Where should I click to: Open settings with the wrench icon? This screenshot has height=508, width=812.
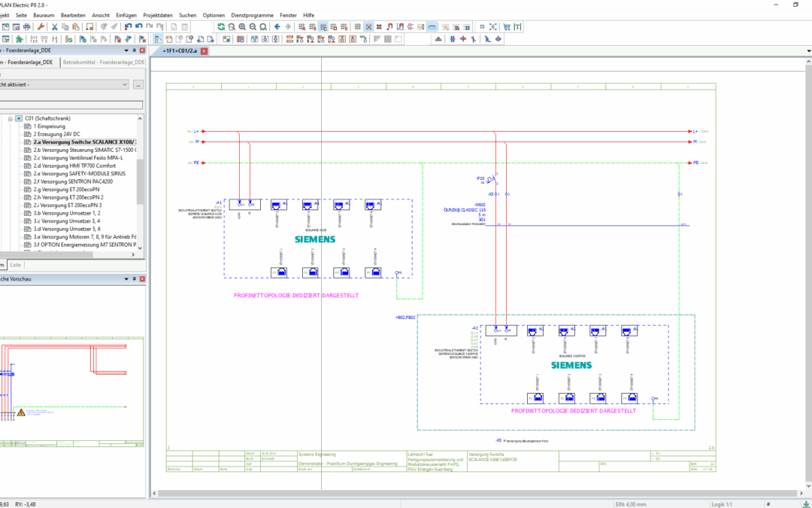coord(41,27)
